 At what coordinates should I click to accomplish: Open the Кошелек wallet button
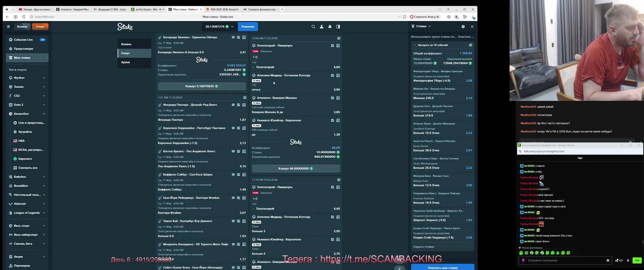click(x=248, y=27)
